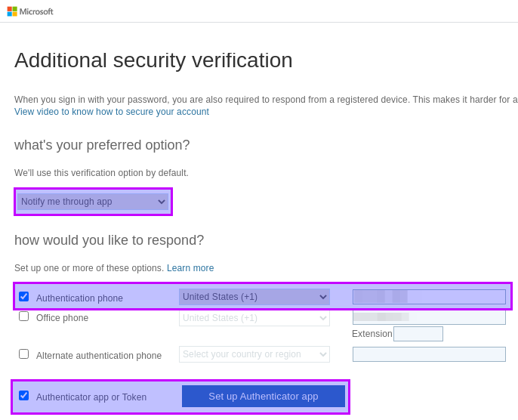Image resolution: width=518 pixels, height=420 pixels.
Task: Open Office phone United States (+1) dropdown
Action: pyautogui.click(x=254, y=318)
